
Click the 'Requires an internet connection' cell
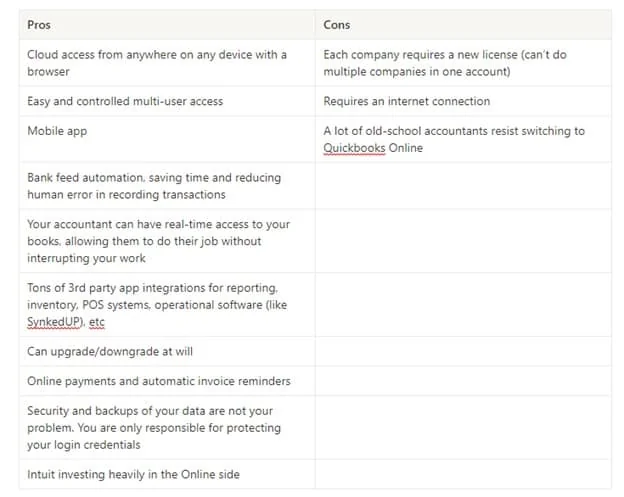click(463, 101)
